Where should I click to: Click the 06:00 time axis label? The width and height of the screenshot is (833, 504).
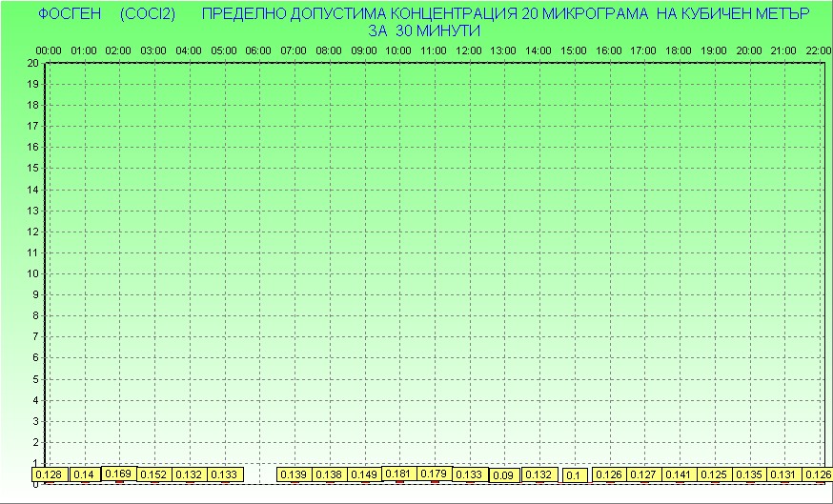point(258,50)
